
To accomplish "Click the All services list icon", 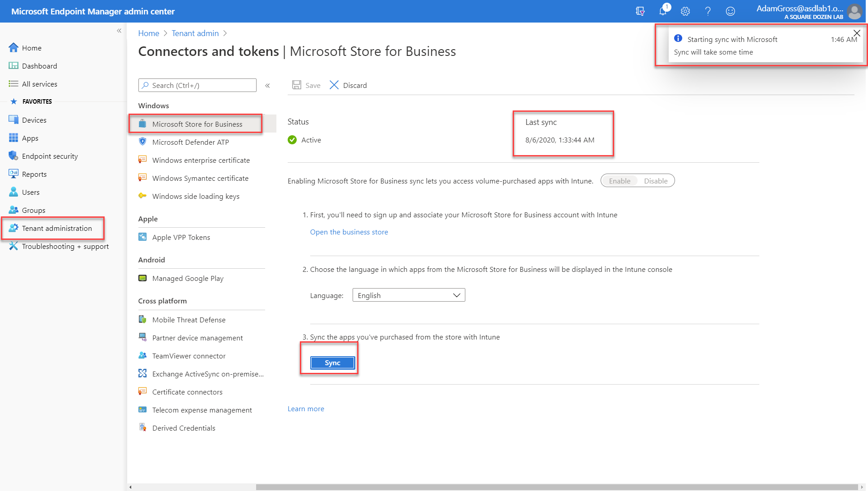I will pos(14,84).
